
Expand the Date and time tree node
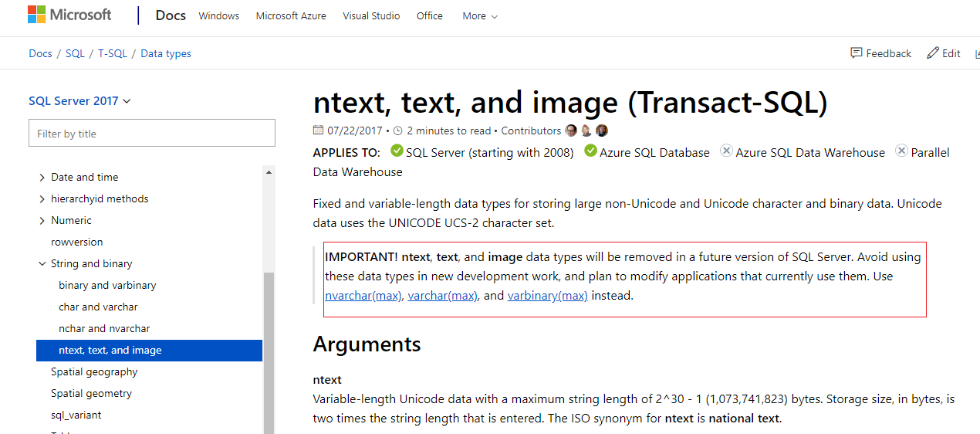pos(42,177)
